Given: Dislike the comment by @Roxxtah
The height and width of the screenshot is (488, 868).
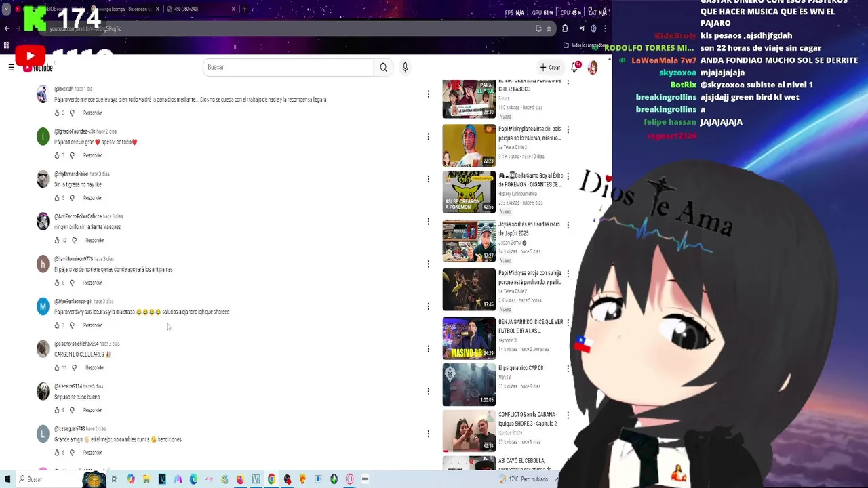Looking at the screenshot, I should click(x=72, y=113).
